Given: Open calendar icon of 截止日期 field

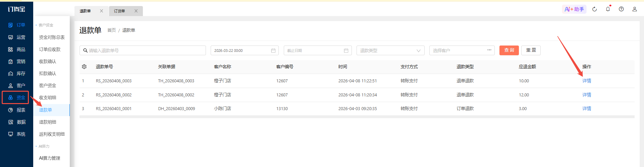Looking at the screenshot, I should [x=346, y=51].
